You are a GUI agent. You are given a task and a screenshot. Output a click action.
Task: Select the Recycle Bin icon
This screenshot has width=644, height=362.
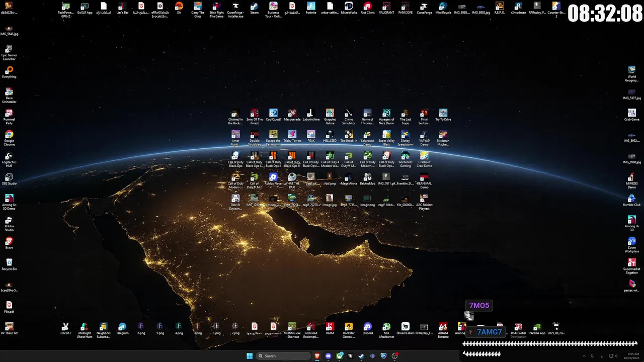pyautogui.click(x=9, y=265)
